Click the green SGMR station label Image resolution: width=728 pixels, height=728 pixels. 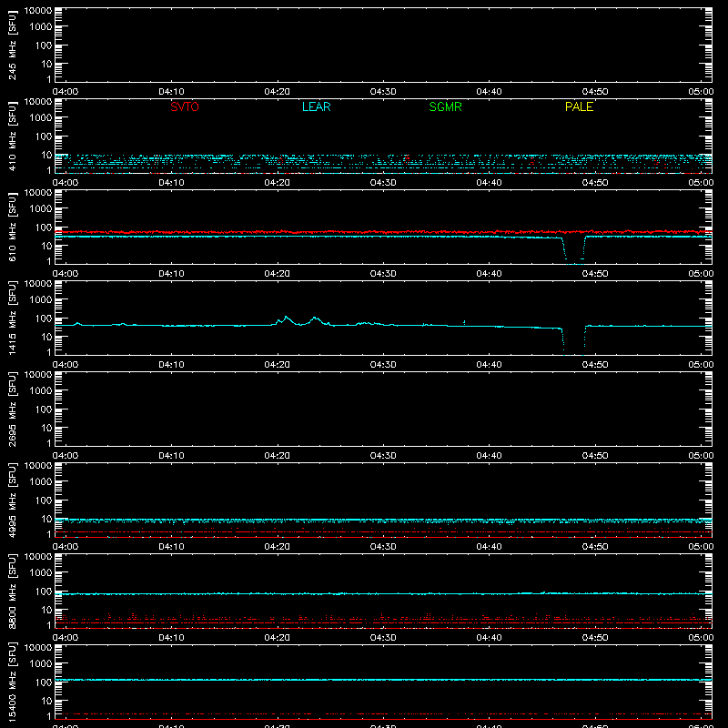tap(445, 106)
